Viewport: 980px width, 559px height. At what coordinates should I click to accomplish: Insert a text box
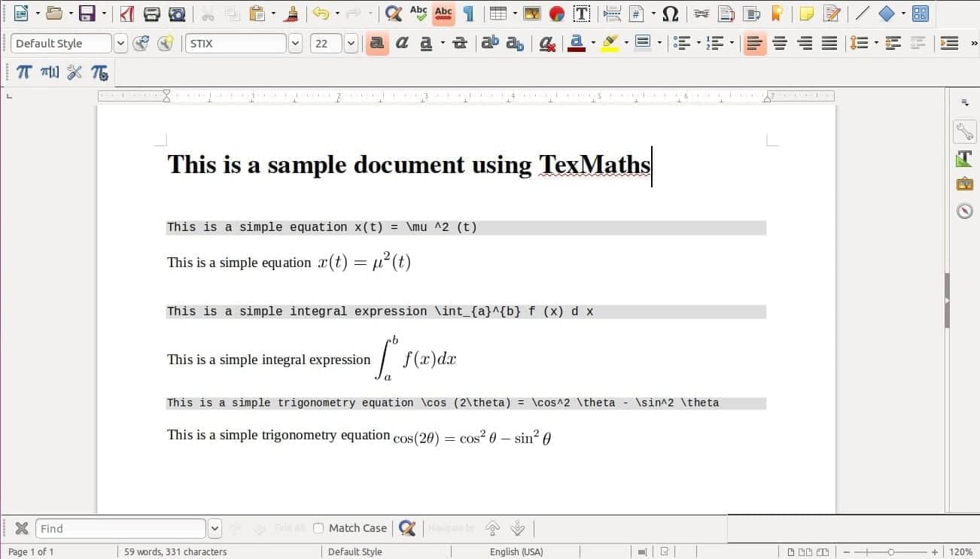(582, 14)
